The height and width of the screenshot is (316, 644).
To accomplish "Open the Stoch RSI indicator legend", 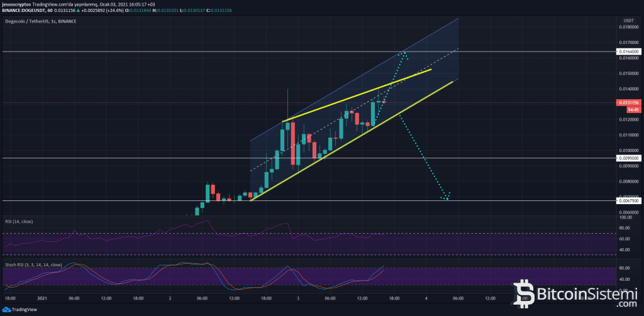I will pyautogui.click(x=33, y=265).
